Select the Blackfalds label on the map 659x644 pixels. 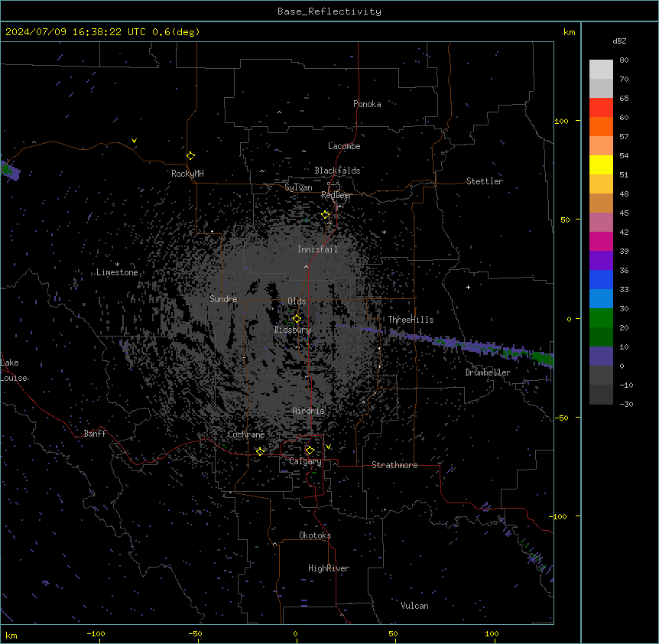click(x=337, y=171)
